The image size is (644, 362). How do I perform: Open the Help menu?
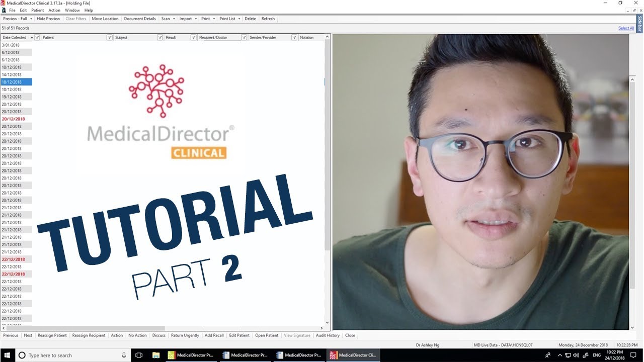click(89, 10)
